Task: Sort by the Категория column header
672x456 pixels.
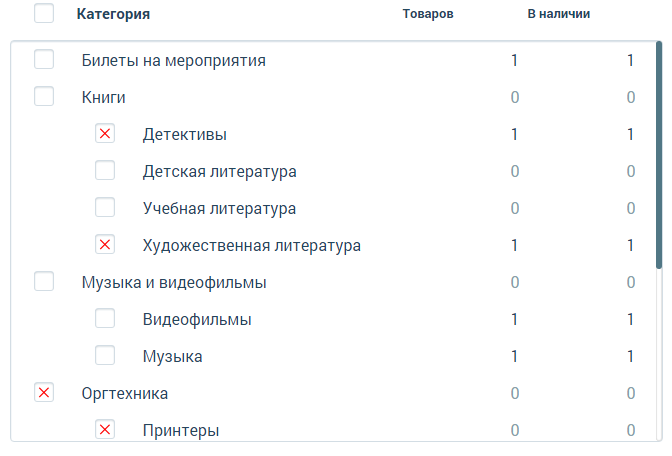Action: point(113,15)
